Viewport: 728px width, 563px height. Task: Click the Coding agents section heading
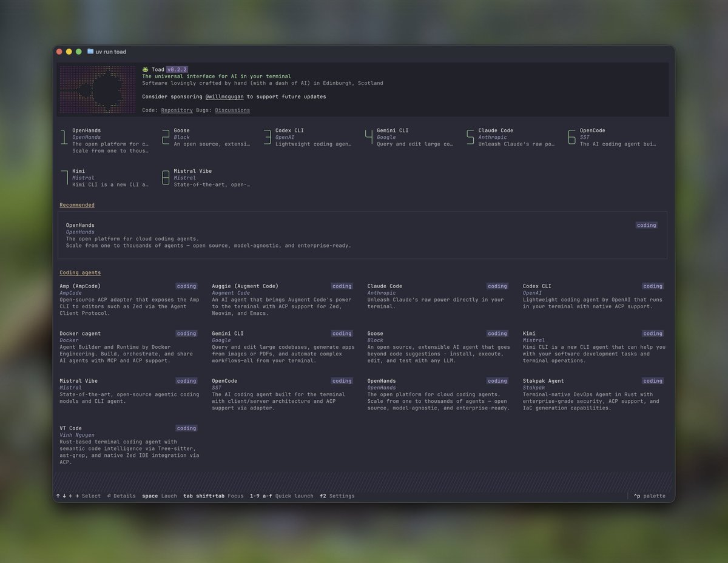click(80, 273)
